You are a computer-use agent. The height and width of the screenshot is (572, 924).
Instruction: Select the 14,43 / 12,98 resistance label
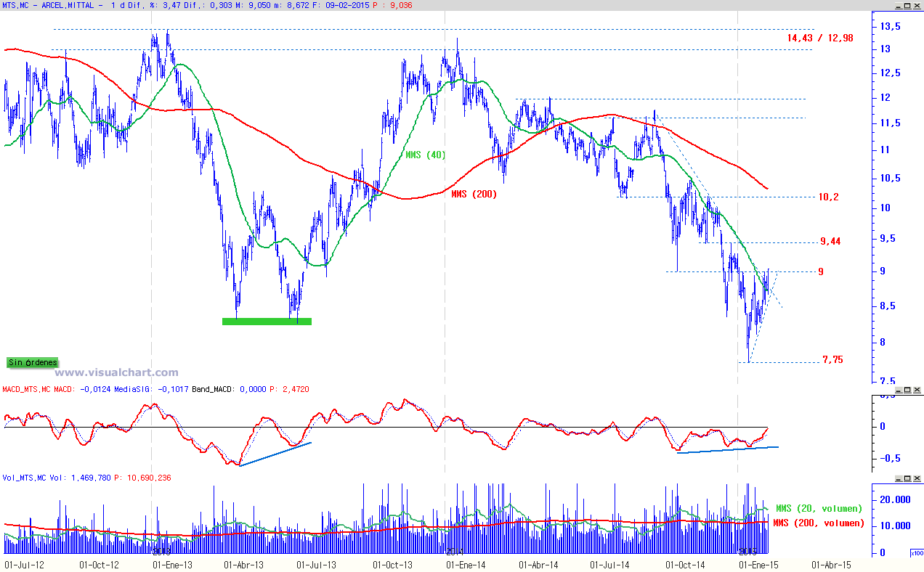tap(819, 38)
